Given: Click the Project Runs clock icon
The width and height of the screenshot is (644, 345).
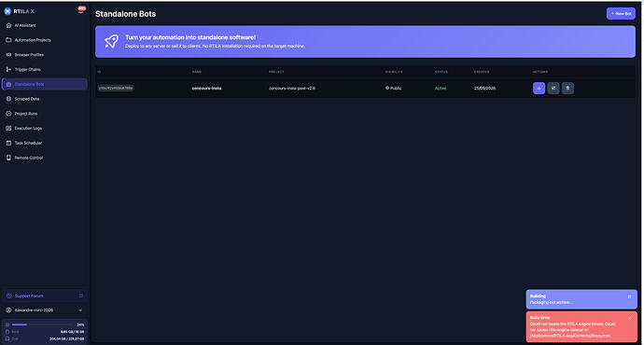Looking at the screenshot, I should pos(8,114).
